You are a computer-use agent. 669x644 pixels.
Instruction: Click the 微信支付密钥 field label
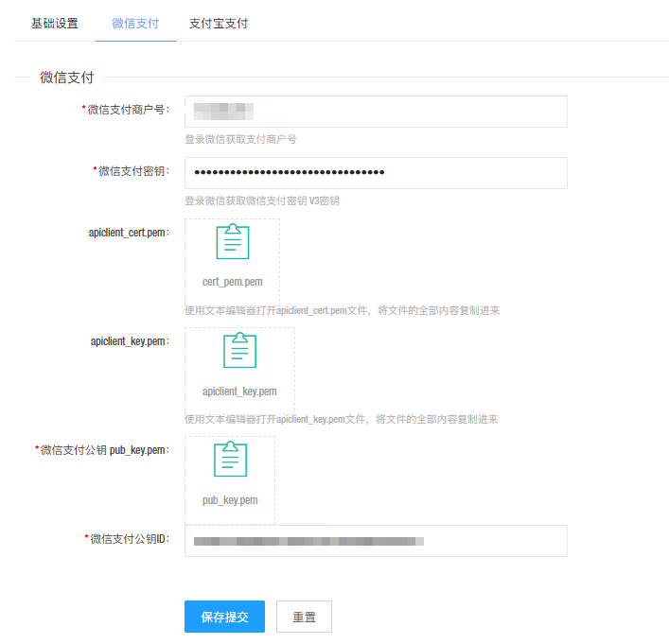coord(133,171)
